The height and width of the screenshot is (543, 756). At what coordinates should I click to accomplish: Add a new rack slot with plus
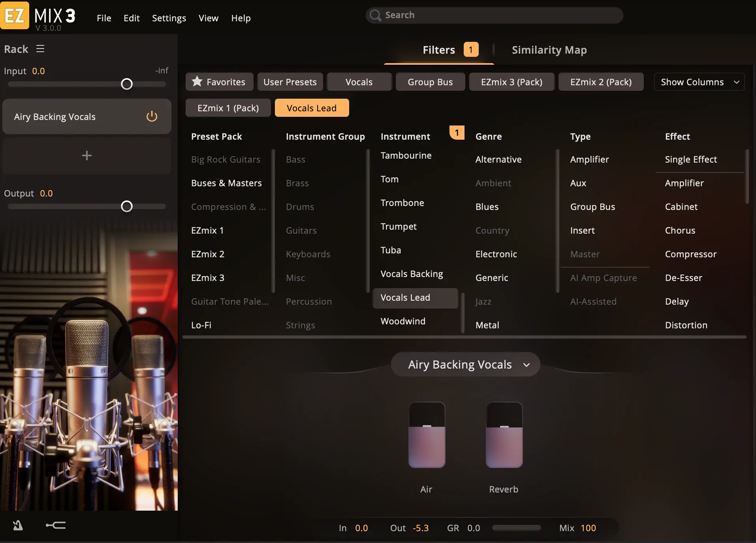87,155
